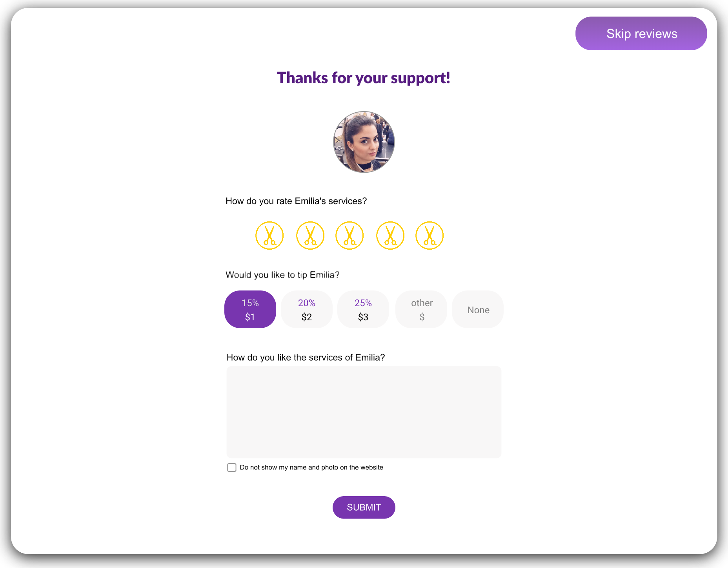
Task: Choose None for the tip
Action: tap(478, 309)
